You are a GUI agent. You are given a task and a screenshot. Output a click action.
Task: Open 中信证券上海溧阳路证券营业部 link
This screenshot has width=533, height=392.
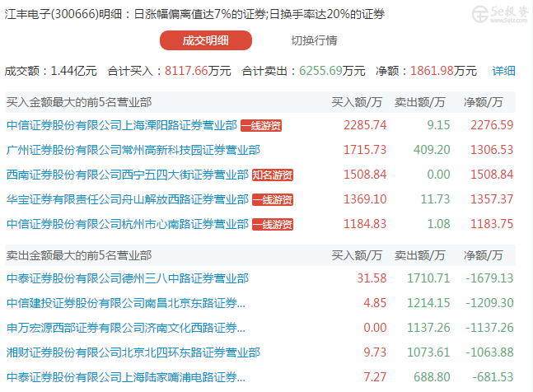[122, 125]
